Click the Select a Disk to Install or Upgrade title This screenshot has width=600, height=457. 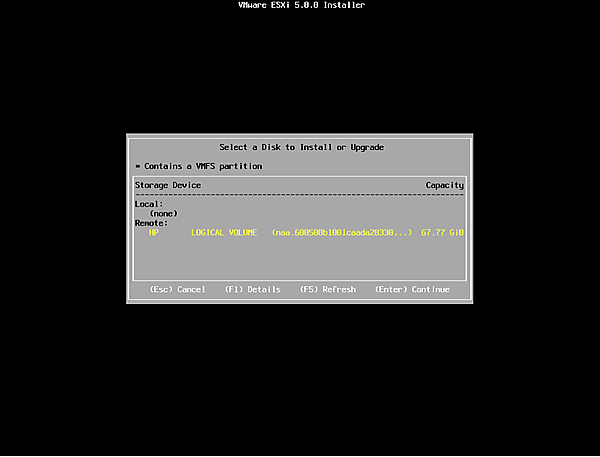[x=301, y=147]
